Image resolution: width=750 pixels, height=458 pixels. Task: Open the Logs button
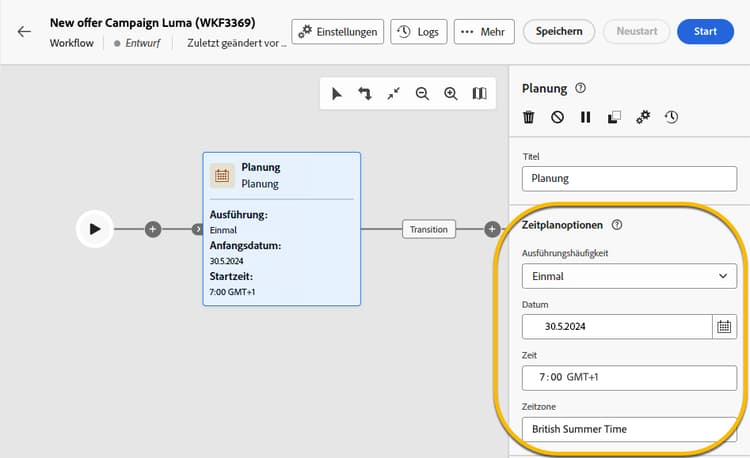[x=419, y=32]
